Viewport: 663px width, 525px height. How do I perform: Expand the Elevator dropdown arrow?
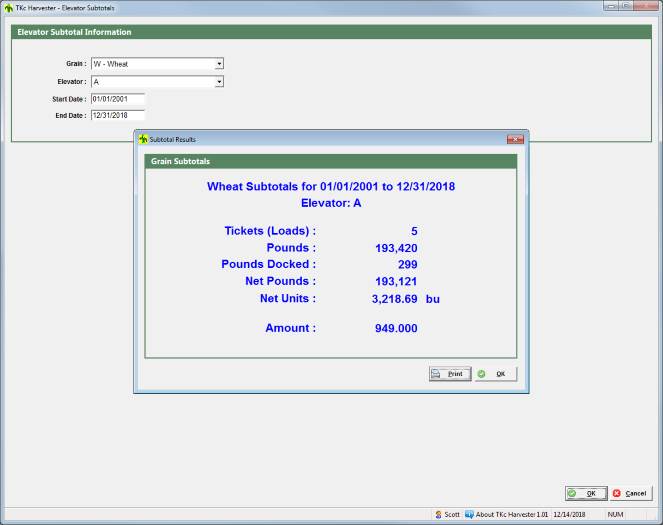219,82
